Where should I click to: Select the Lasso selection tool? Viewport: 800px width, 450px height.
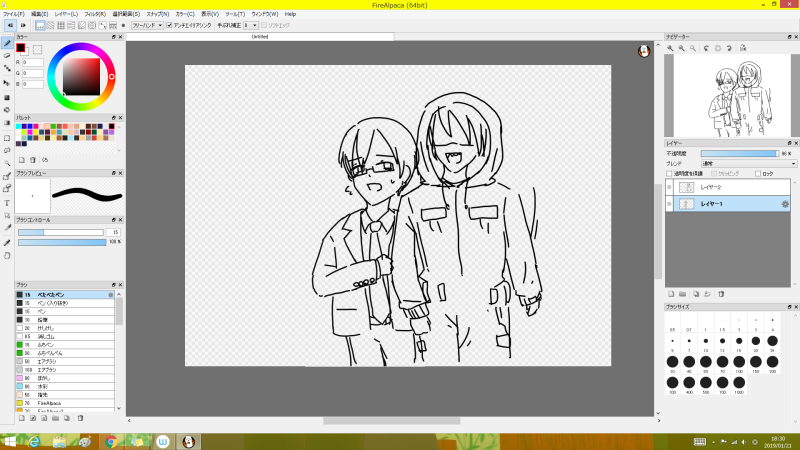7,151
